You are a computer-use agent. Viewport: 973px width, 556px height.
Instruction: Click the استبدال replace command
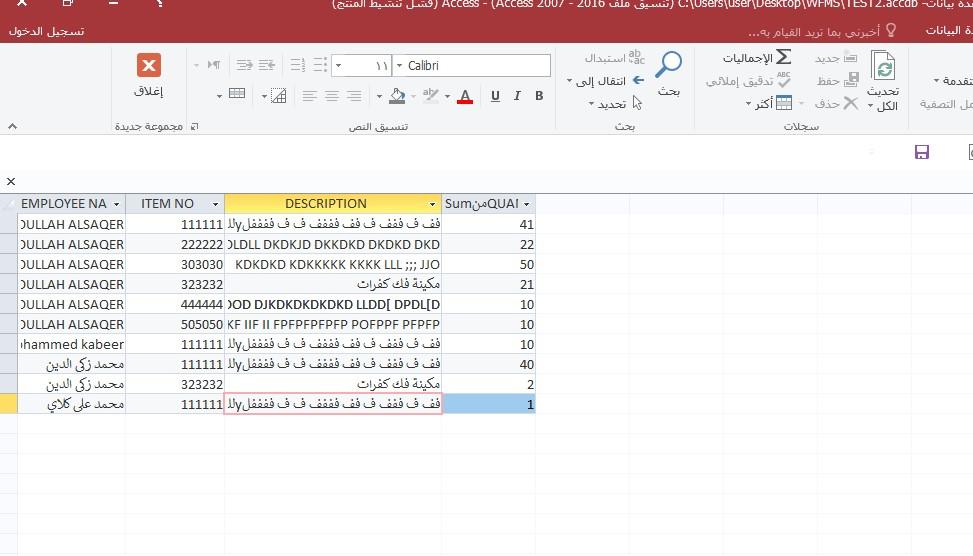pyautogui.click(x=615, y=58)
